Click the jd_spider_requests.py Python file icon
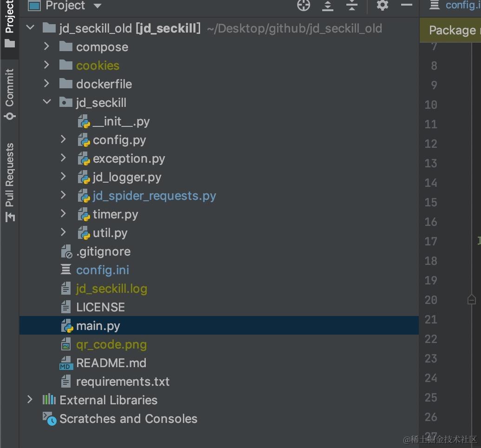Screen dimensions: 481x448 pyautogui.click(x=84, y=196)
